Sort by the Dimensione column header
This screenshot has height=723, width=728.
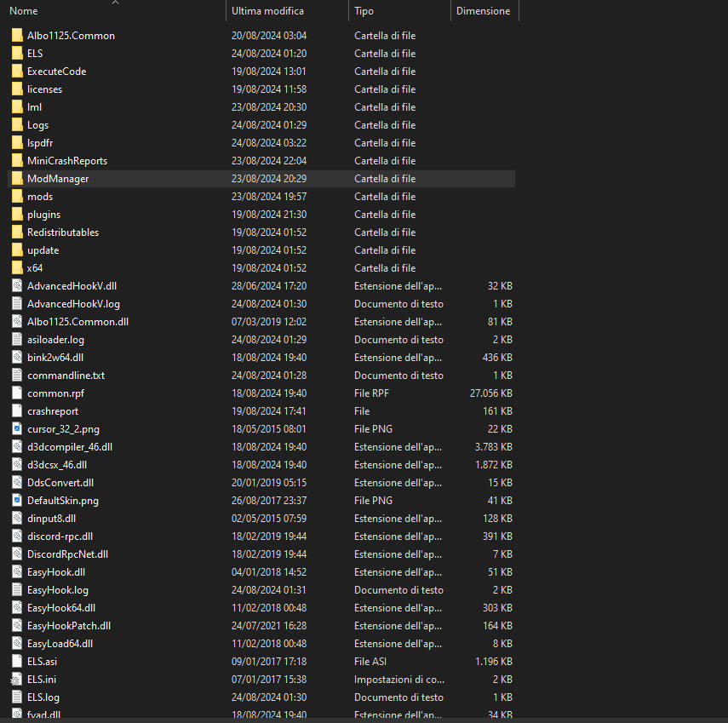(x=484, y=11)
